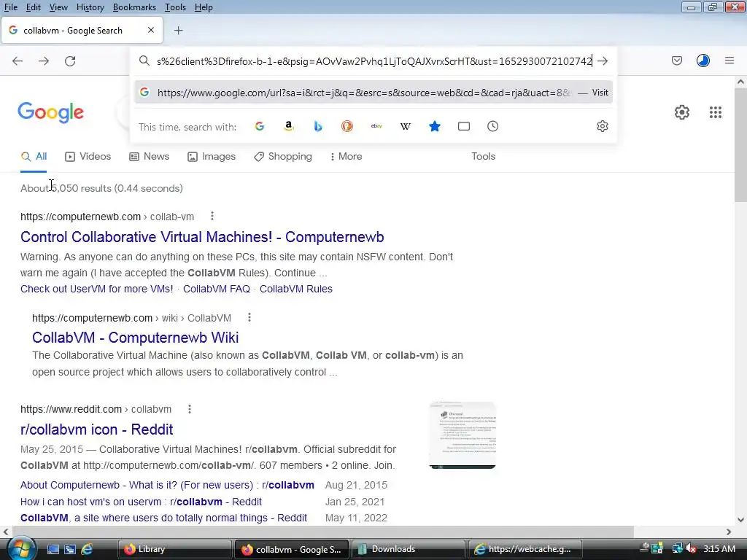
Task: Click the Show Desktop quick launch icon
Action: [x=53, y=549]
